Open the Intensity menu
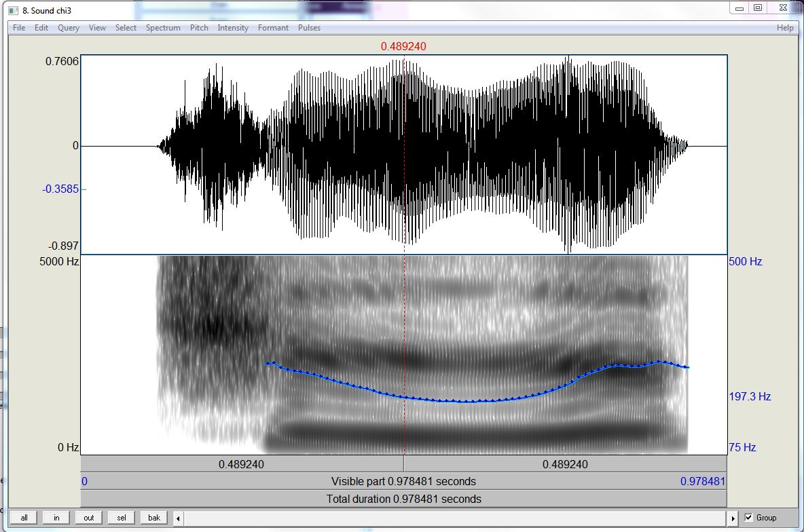This screenshot has width=804, height=532. [233, 28]
